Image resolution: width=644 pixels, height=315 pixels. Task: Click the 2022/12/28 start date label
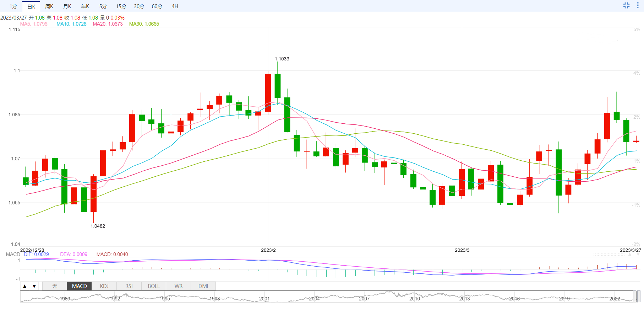[x=32, y=250]
